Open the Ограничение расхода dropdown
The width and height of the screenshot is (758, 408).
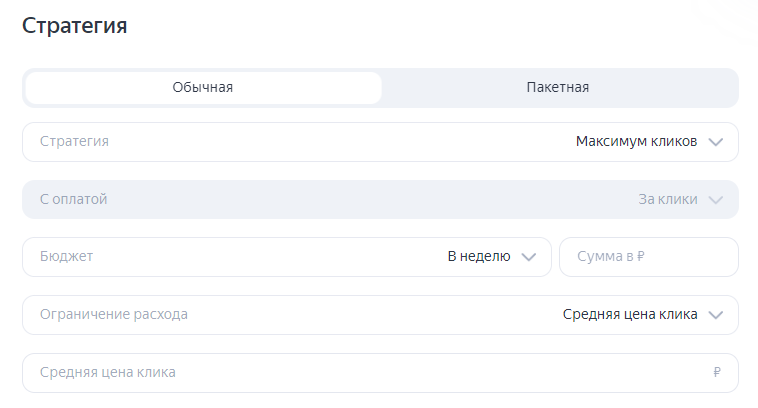click(x=380, y=315)
